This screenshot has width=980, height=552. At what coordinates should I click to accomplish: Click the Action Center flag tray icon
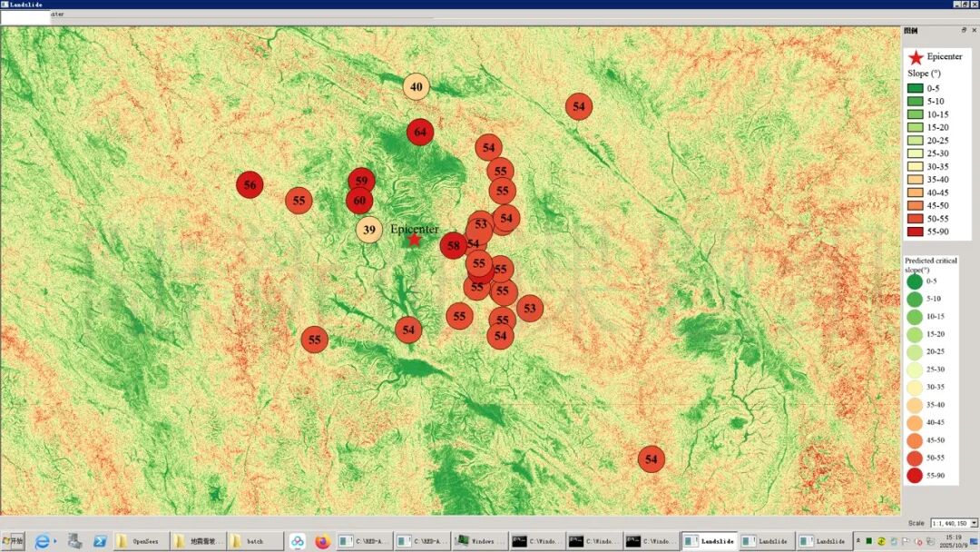coord(906,542)
